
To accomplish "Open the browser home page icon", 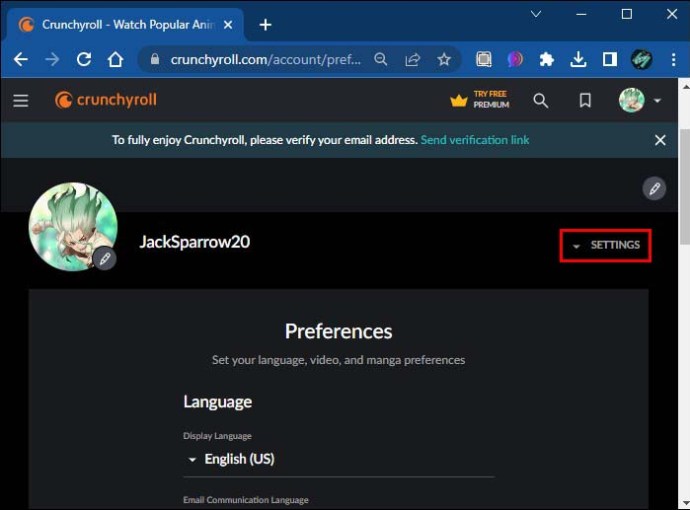I will pos(115,59).
